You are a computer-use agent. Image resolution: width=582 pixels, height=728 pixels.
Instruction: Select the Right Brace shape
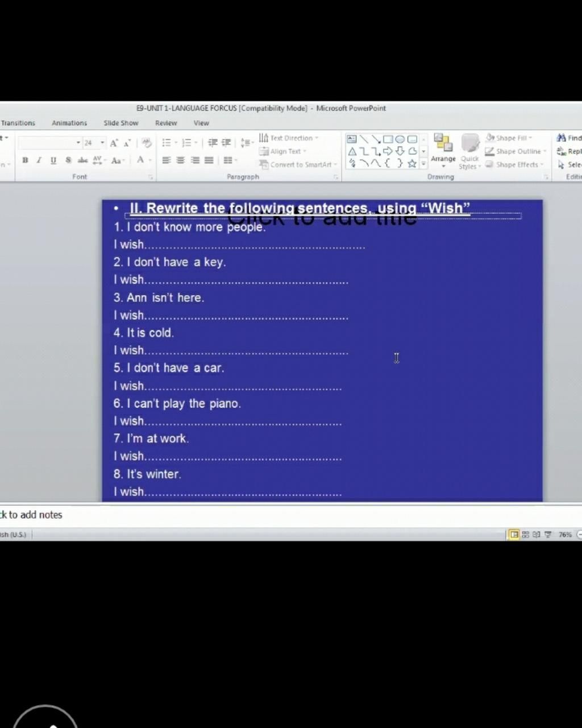click(x=400, y=164)
